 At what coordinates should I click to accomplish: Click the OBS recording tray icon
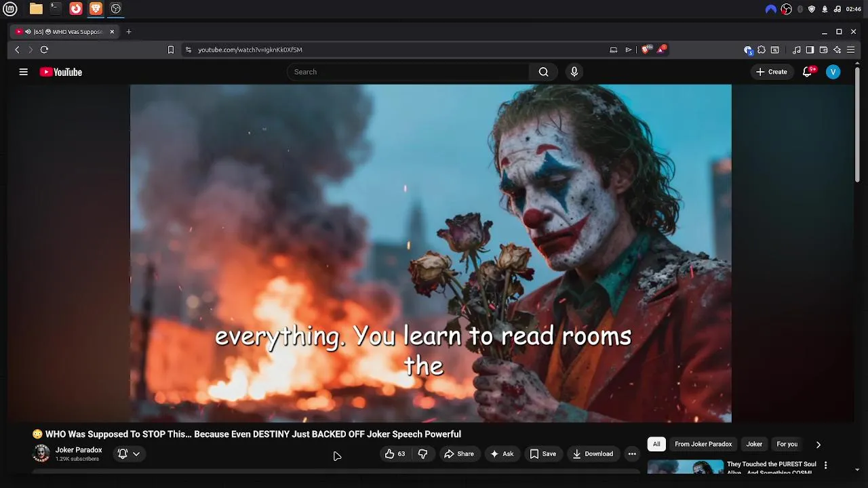[x=787, y=9]
